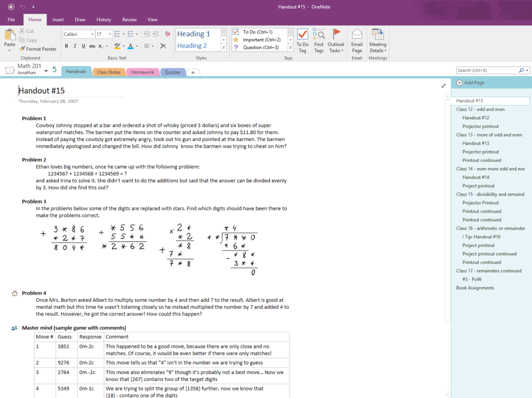532x398 pixels.
Task: Open the font color picker
Action: pos(131,46)
